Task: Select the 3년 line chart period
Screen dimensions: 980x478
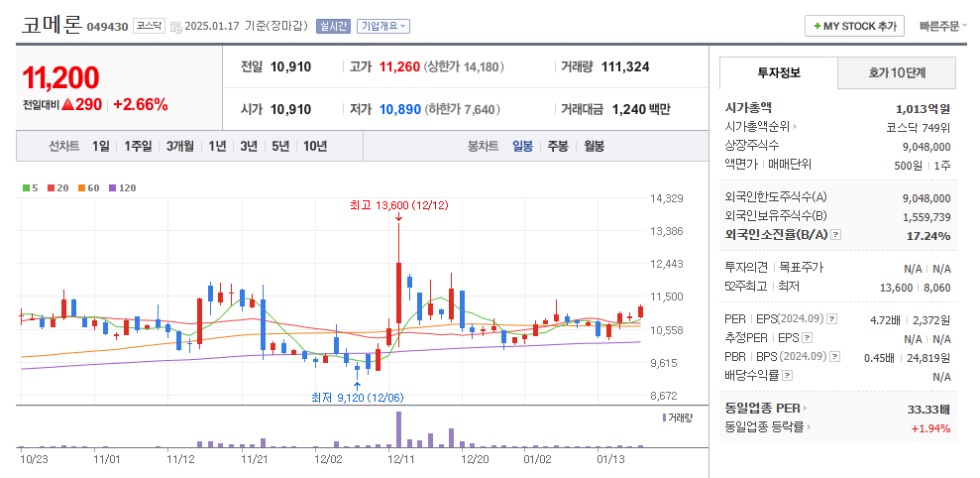Action: click(249, 147)
